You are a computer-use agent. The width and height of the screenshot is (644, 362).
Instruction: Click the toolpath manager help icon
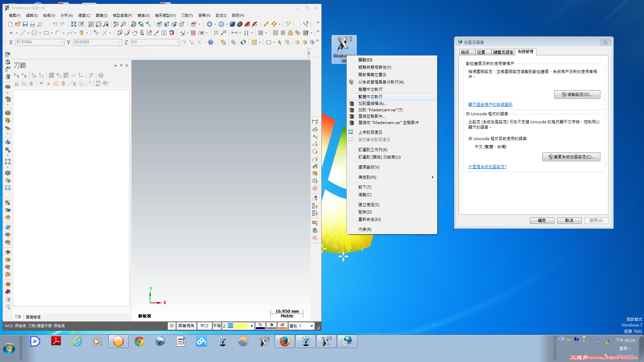[101, 75]
